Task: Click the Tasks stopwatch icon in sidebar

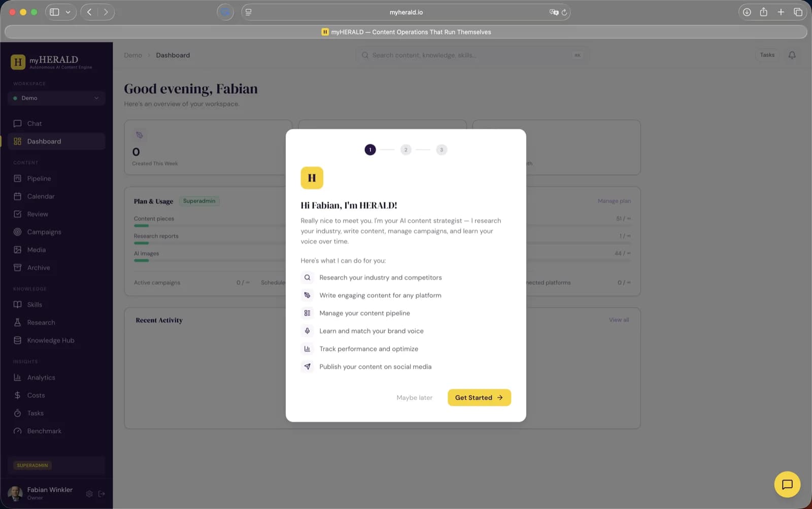Action: [x=18, y=413]
